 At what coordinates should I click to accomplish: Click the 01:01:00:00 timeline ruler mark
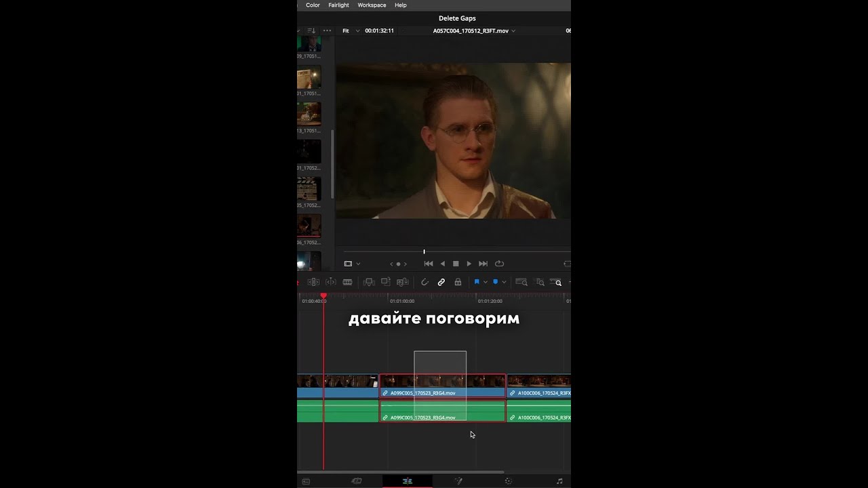pyautogui.click(x=402, y=301)
